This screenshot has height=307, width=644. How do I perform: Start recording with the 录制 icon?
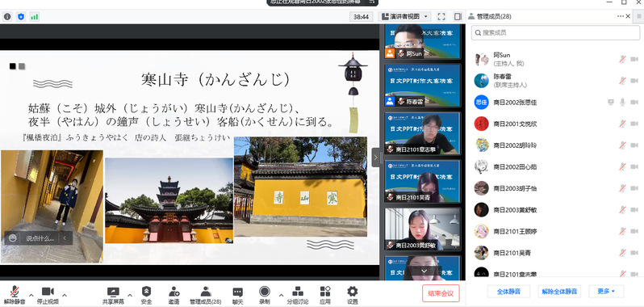[x=265, y=292]
